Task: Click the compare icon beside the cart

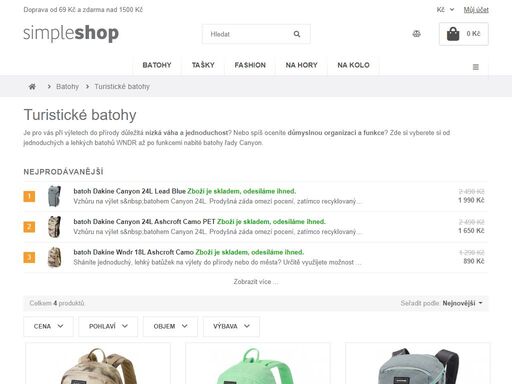Action: (x=416, y=34)
